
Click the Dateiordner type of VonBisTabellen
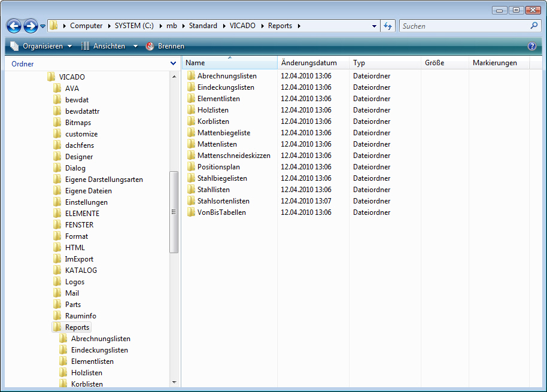372,212
